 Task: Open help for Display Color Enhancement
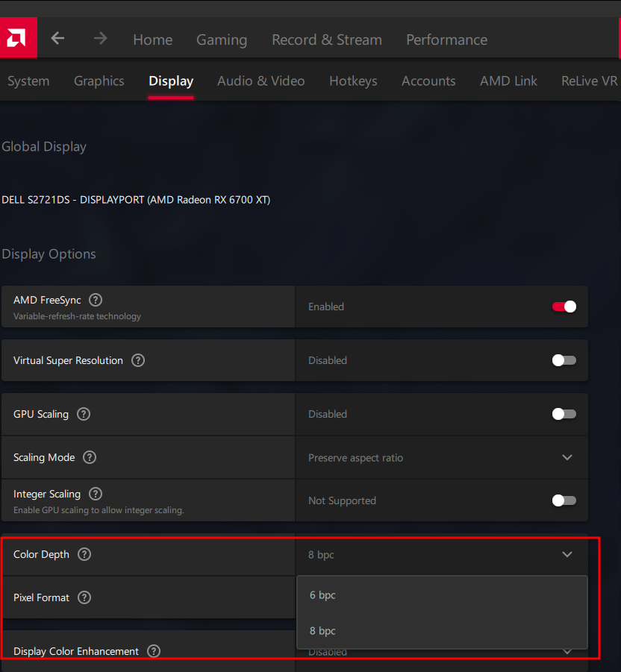[154, 651]
